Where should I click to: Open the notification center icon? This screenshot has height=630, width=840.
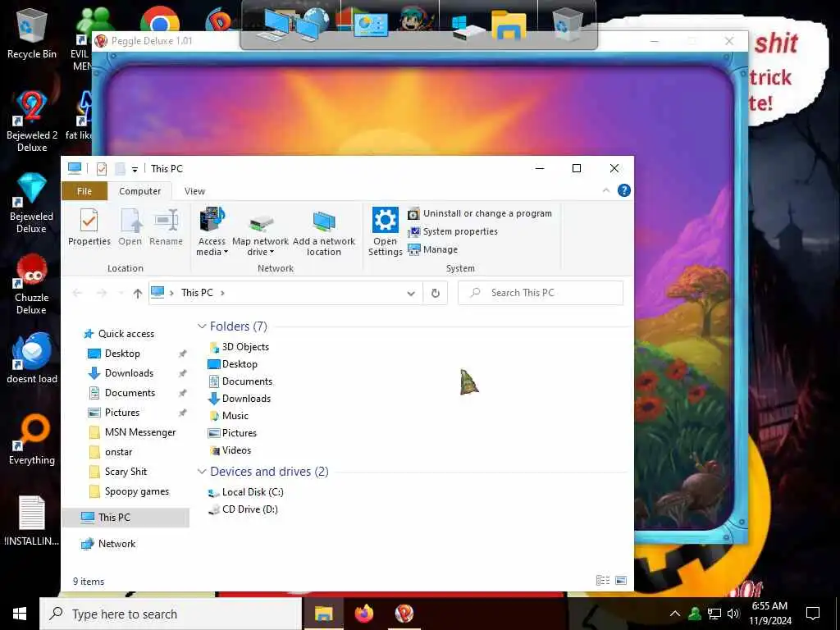tap(813, 614)
